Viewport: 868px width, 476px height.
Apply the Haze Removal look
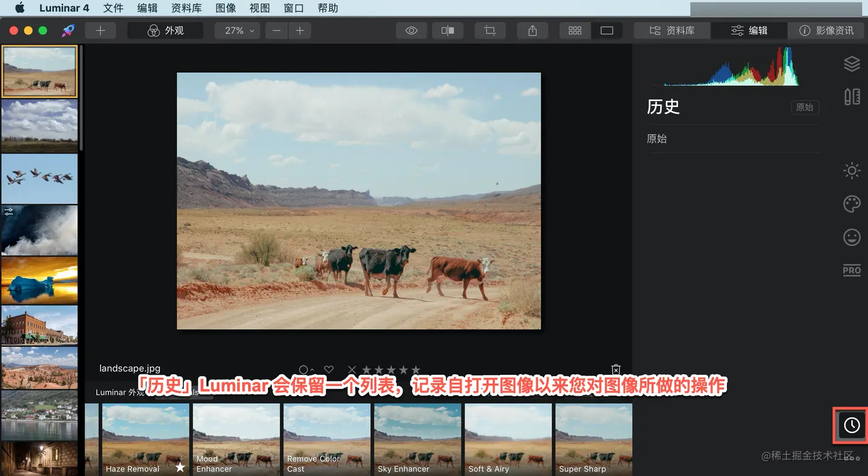(145, 439)
